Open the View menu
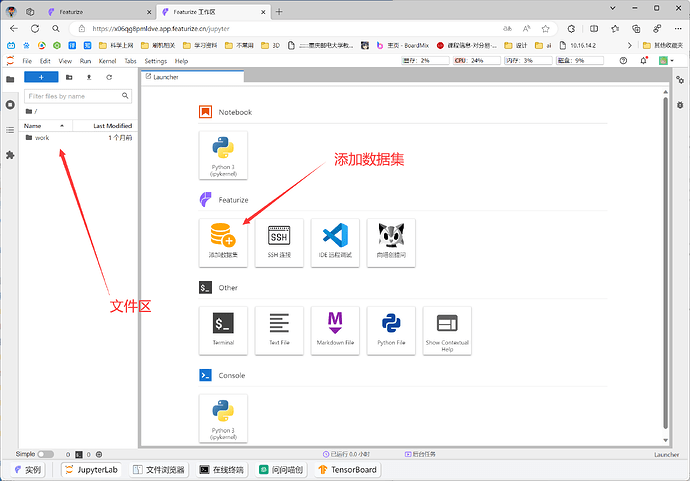The image size is (690, 481). [x=65, y=61]
